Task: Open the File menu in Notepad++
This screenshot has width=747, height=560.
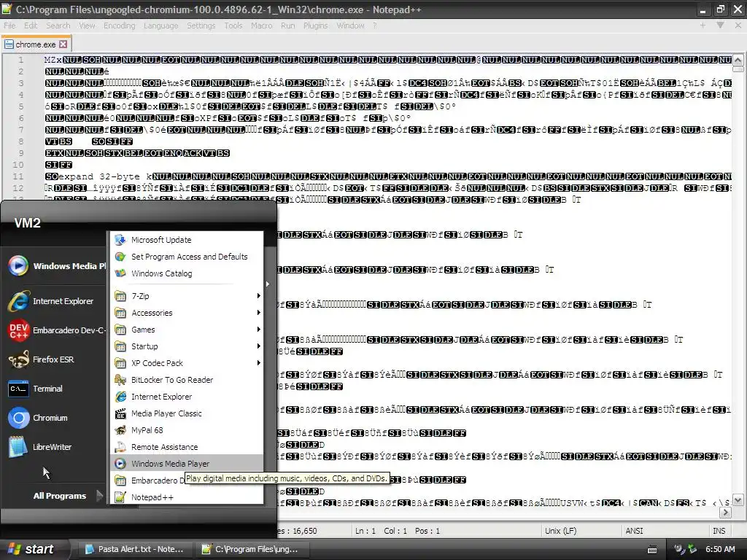Action: pos(9,26)
